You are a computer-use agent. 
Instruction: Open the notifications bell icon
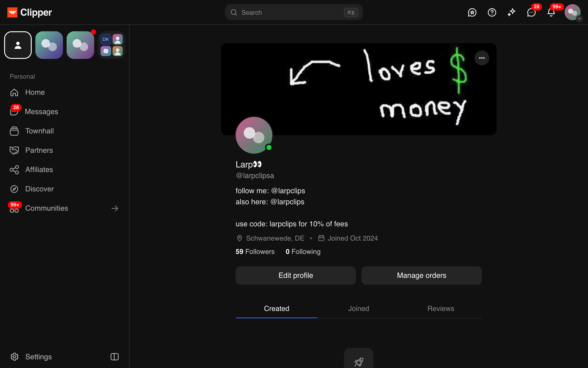click(x=551, y=12)
